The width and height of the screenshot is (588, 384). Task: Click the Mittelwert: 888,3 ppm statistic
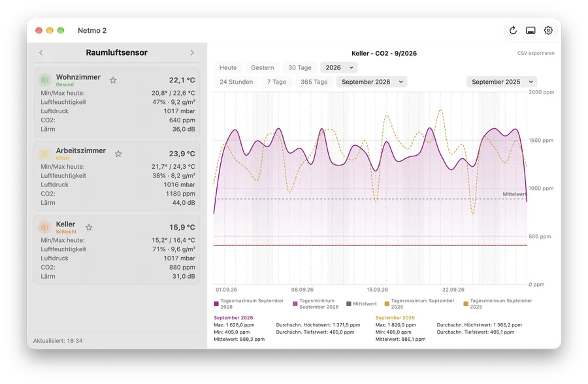[x=239, y=340]
